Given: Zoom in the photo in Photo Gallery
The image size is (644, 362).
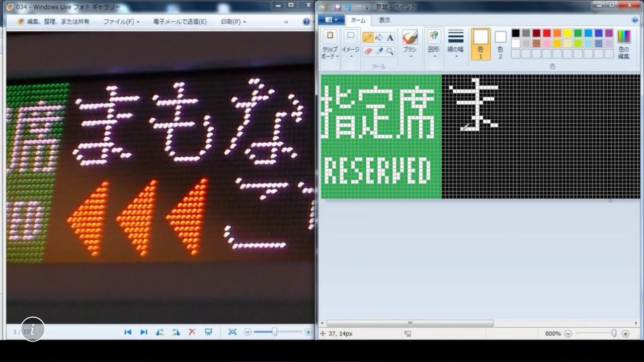Looking at the screenshot, I should [308, 332].
